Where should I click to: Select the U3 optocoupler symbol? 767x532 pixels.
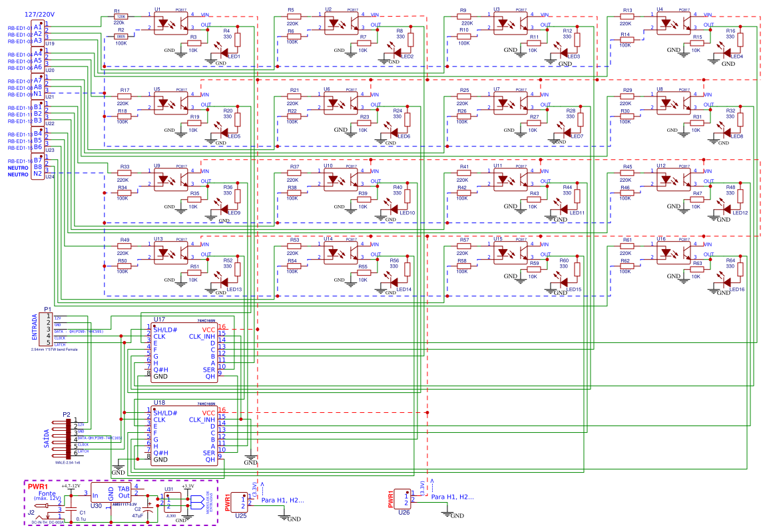pyautogui.click(x=510, y=23)
